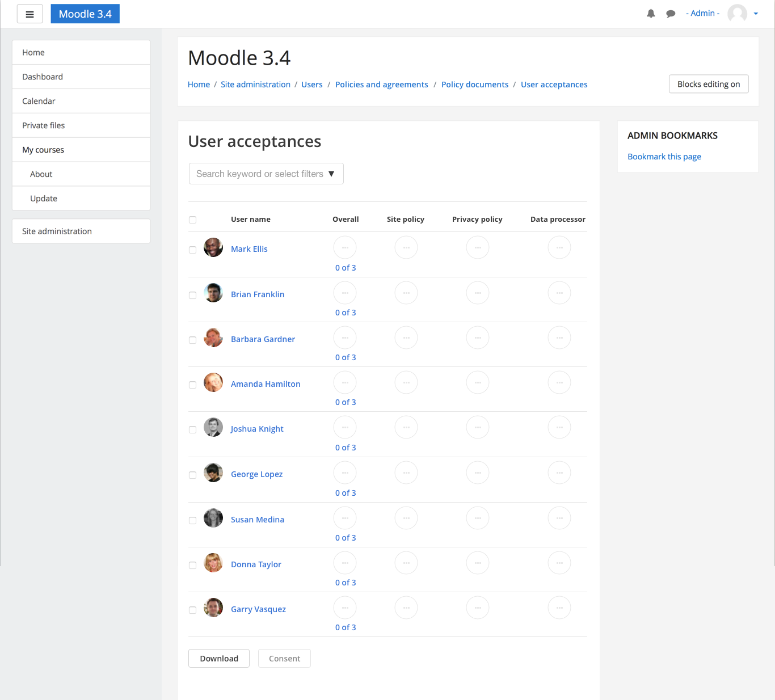The width and height of the screenshot is (775, 700).
Task: Click Brian Franklin Privacy policy status icon
Action: tap(478, 293)
